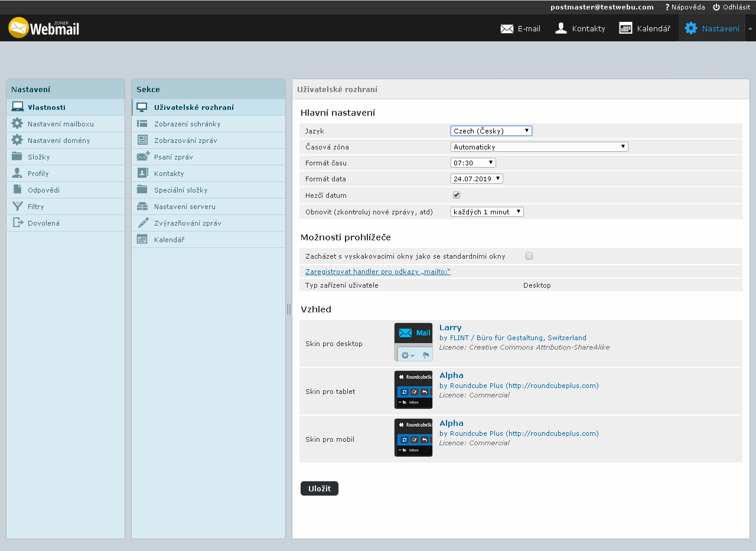Open Dovolená icon in settings list
Screen dimensions: 756x551
click(x=17, y=223)
